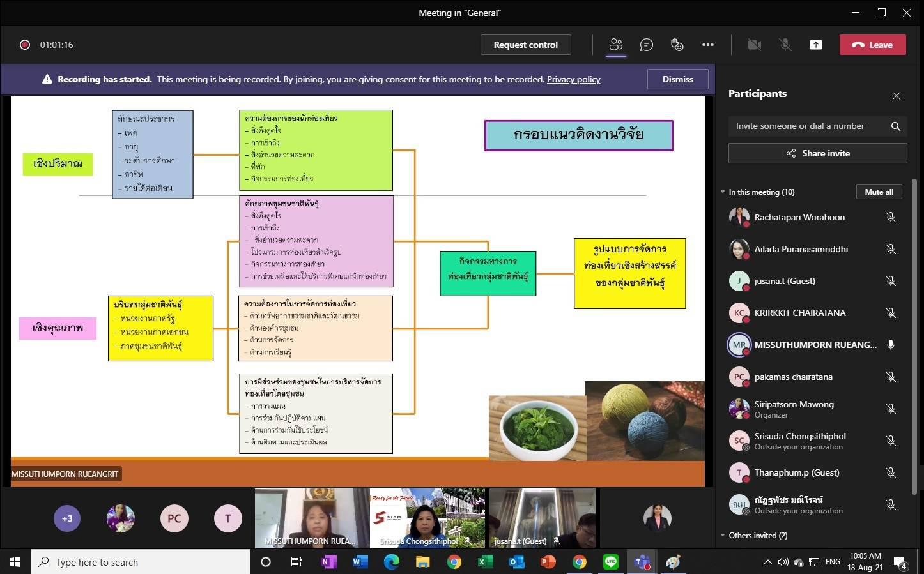Dismiss the recording notification banner
Screen dimensions: 924x574
point(678,79)
